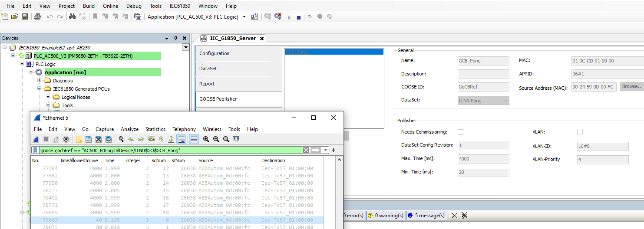644x229 pixels.
Task: Expand the Logical Nodes folder
Action: (x=48, y=97)
